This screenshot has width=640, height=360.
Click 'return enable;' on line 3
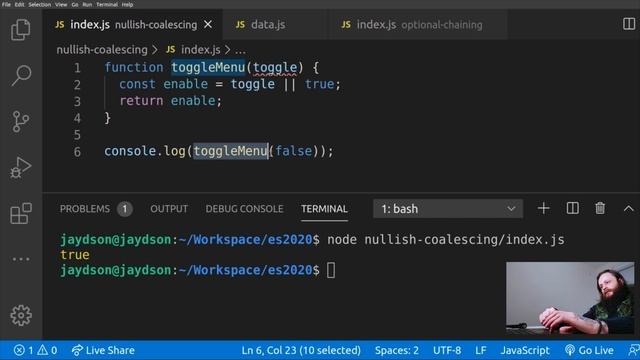[171, 101]
